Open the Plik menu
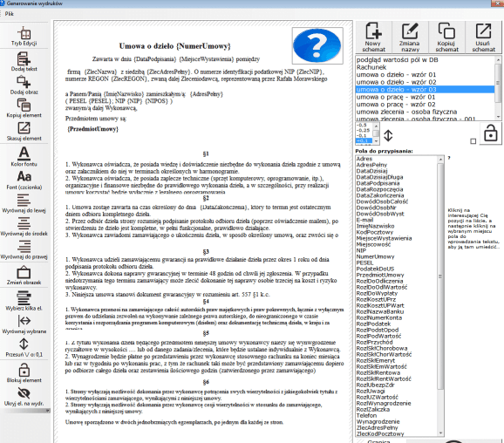 point(10,14)
